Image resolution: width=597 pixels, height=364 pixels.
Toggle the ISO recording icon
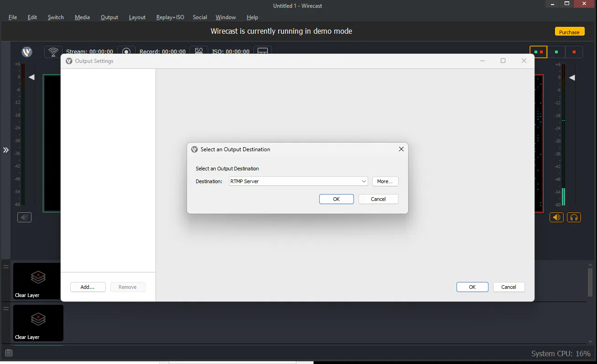point(199,51)
